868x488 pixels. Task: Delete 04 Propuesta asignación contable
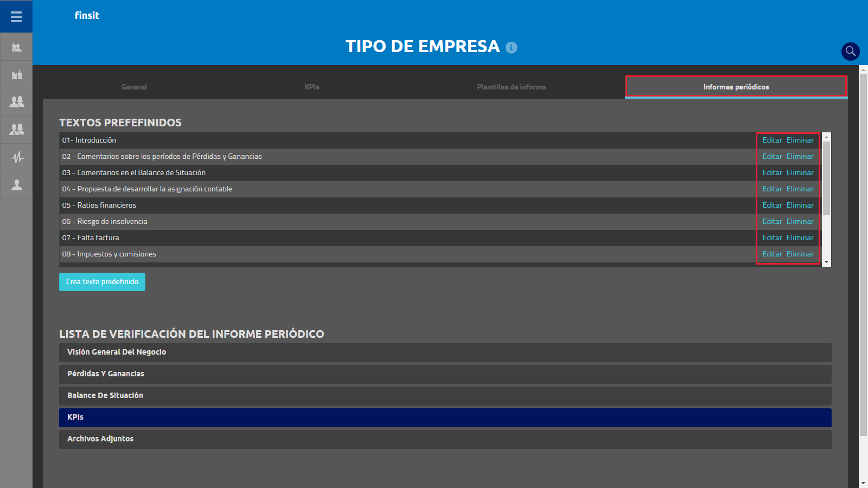800,189
